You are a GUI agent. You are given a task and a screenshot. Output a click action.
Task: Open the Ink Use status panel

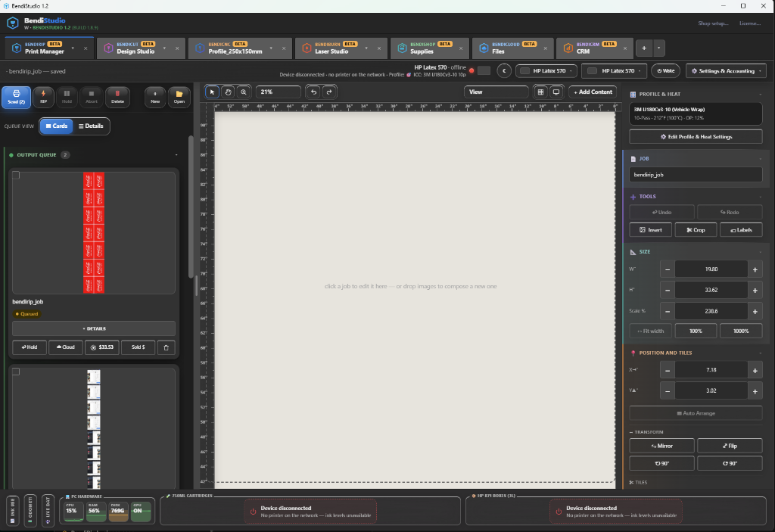(13, 511)
